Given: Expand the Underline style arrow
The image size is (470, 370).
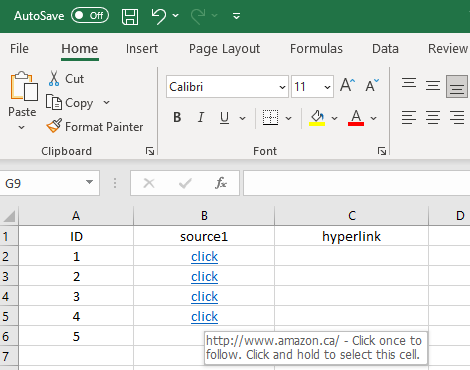Looking at the screenshot, I should pos(243,118).
